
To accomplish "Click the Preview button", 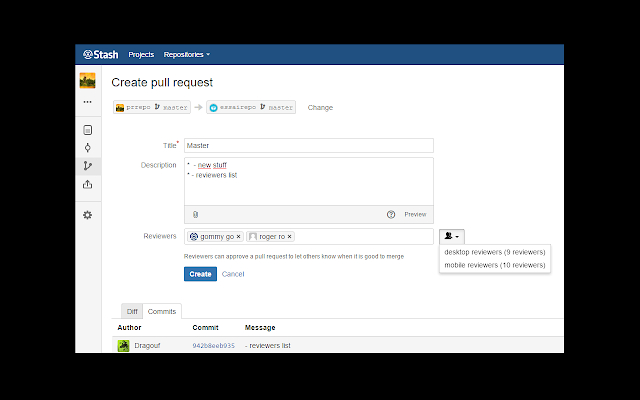I will pyautogui.click(x=415, y=214).
